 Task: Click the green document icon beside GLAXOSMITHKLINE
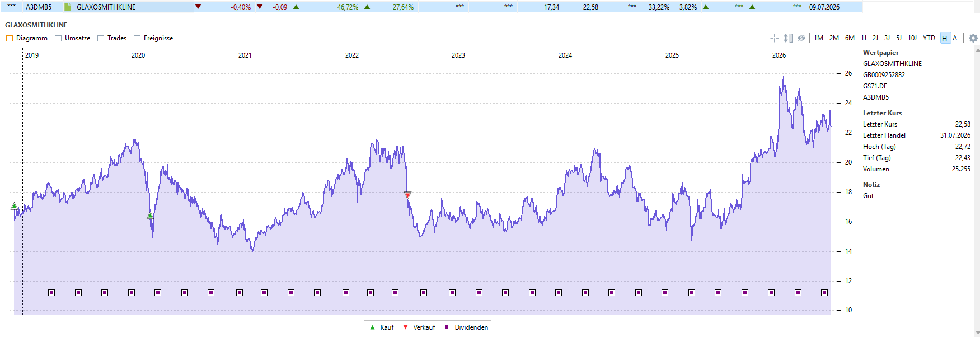pyautogui.click(x=68, y=7)
